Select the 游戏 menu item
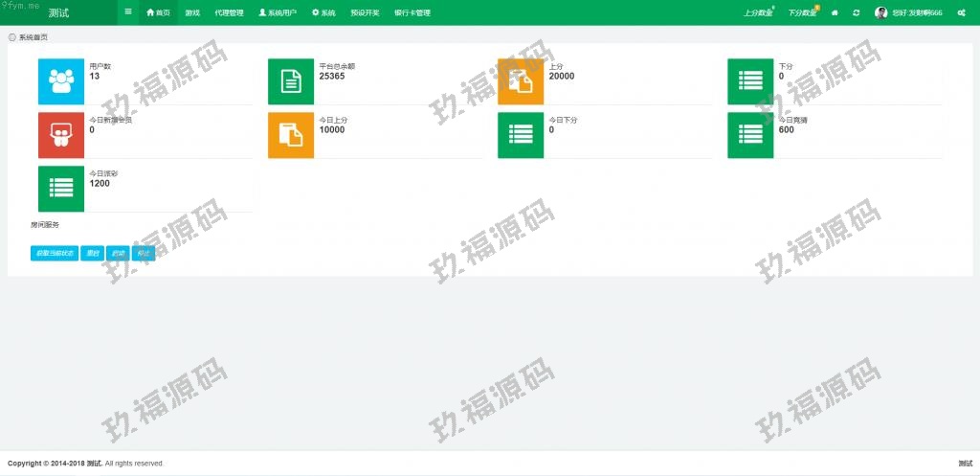 point(192,12)
